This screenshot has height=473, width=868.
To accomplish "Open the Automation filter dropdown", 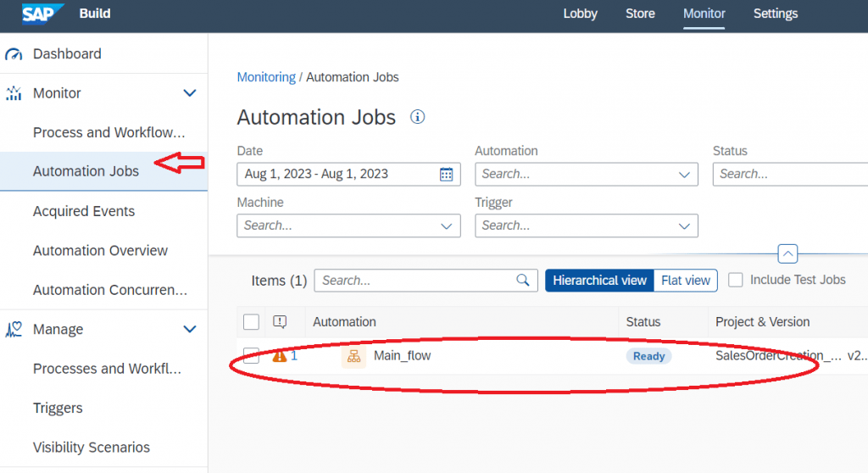I will click(684, 175).
